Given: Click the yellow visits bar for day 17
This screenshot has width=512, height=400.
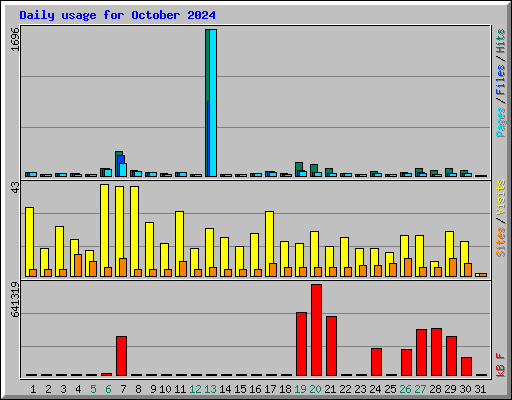Looking at the screenshot, I should point(269,237).
